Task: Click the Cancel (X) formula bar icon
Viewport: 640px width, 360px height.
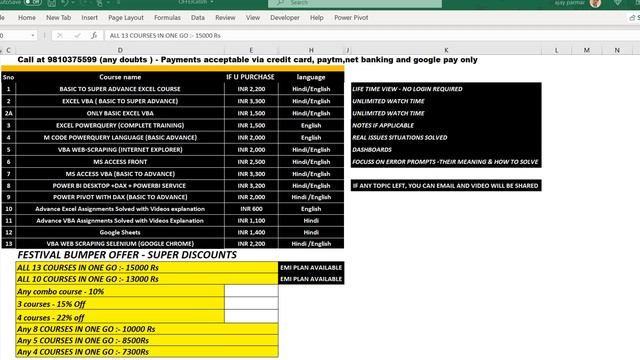Action: [x=60, y=36]
